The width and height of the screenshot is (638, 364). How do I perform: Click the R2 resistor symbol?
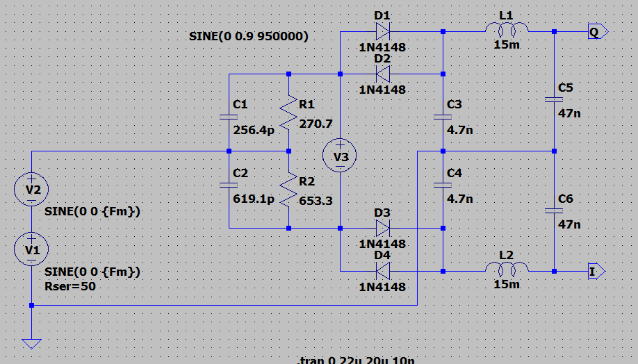tap(288, 190)
